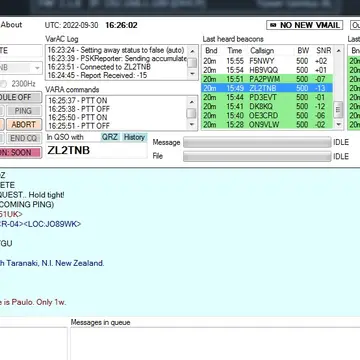The image size is (360, 360).
Task: Click the ABORT button
Action: coord(23,125)
